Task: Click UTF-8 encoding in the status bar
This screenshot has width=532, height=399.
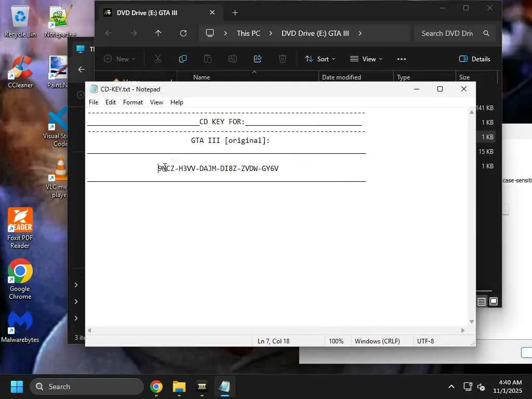Action: tap(425, 341)
